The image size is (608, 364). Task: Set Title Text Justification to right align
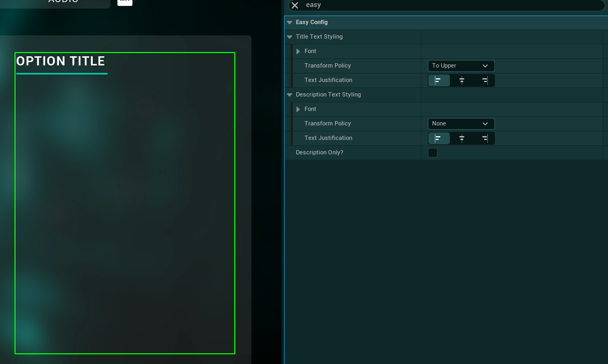(x=484, y=80)
